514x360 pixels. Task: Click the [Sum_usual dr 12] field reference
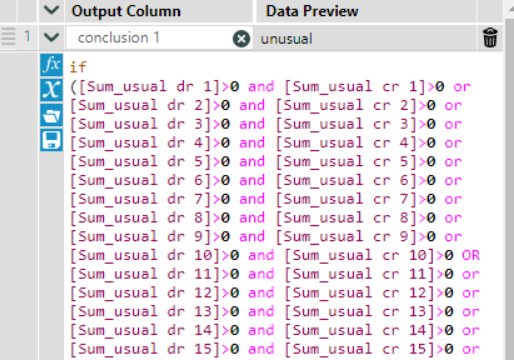[145, 293]
